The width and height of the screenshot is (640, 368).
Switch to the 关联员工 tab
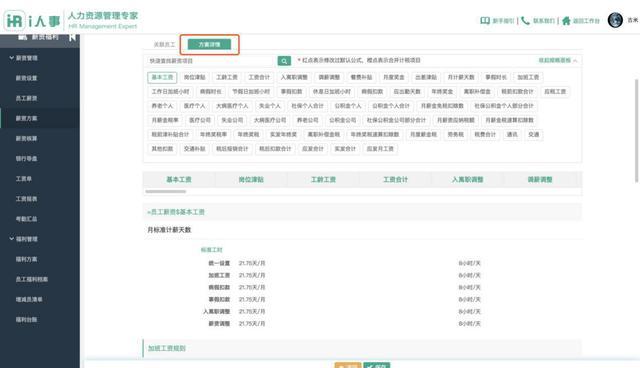pos(164,44)
